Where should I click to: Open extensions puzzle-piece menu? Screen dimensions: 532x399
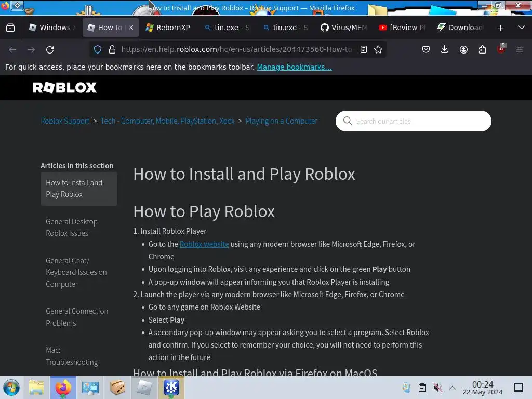[x=482, y=49]
